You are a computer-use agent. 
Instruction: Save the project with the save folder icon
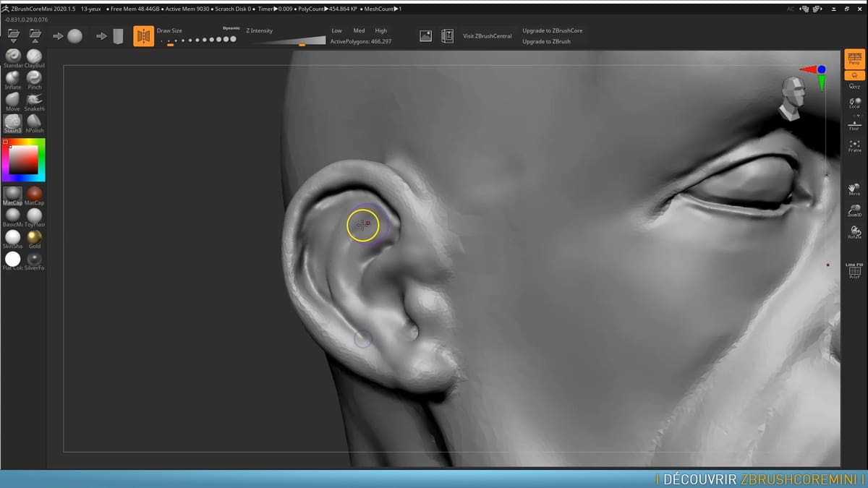pos(35,35)
